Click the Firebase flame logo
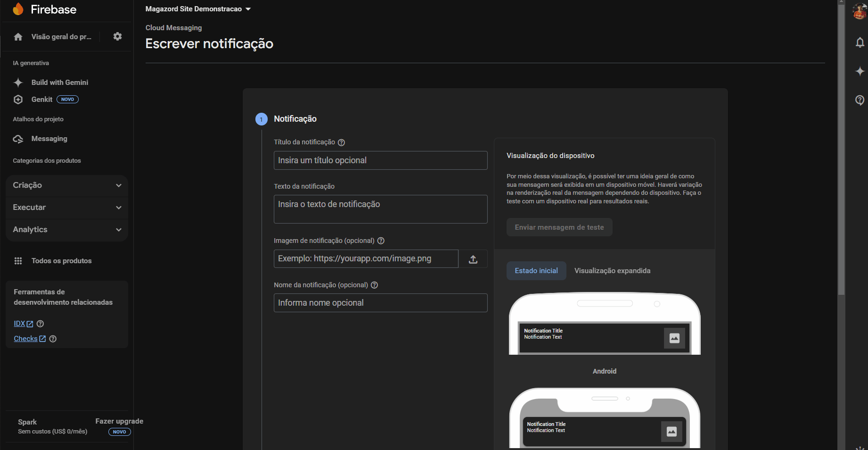 [18, 9]
